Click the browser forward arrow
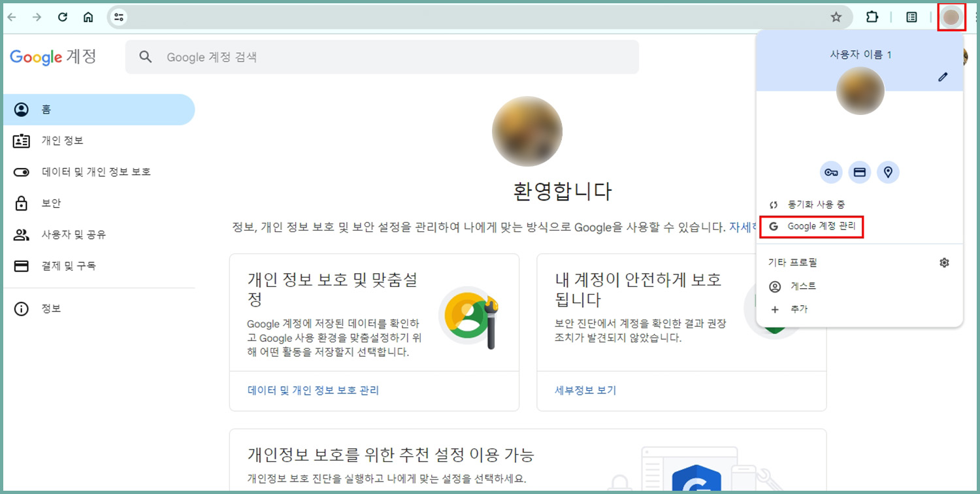 click(x=37, y=18)
